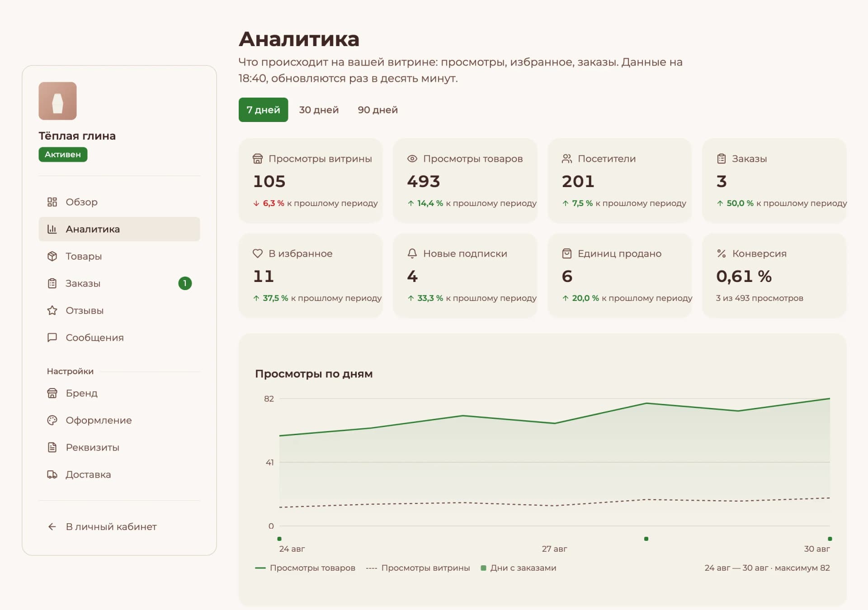868x610 pixels.
Task: Open the Товары section in sidebar
Action: (x=119, y=256)
